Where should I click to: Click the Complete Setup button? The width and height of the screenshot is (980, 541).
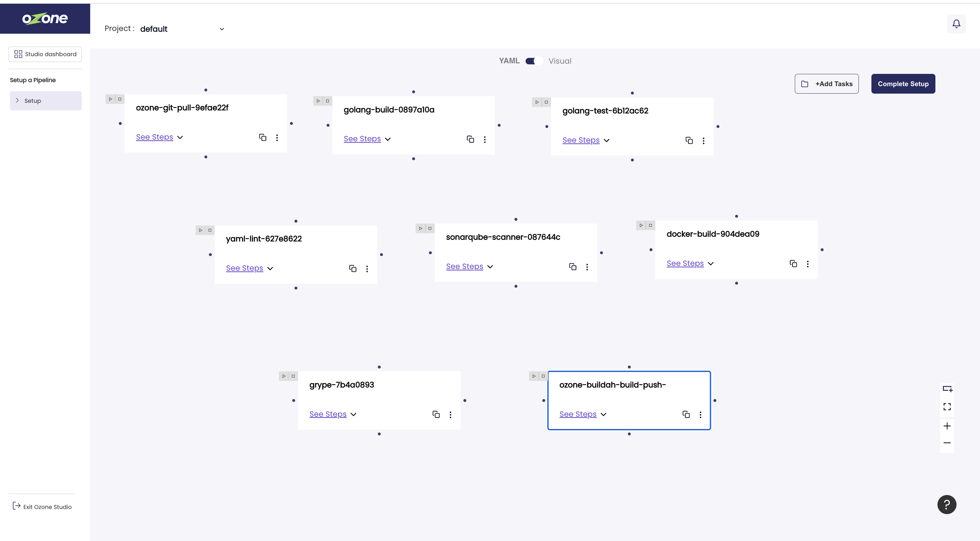903,84
